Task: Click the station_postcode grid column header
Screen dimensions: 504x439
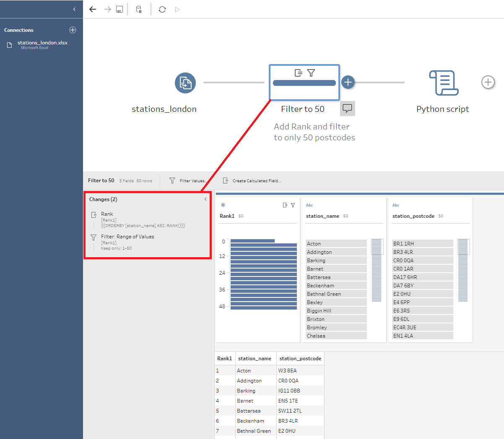Action: pyautogui.click(x=300, y=359)
